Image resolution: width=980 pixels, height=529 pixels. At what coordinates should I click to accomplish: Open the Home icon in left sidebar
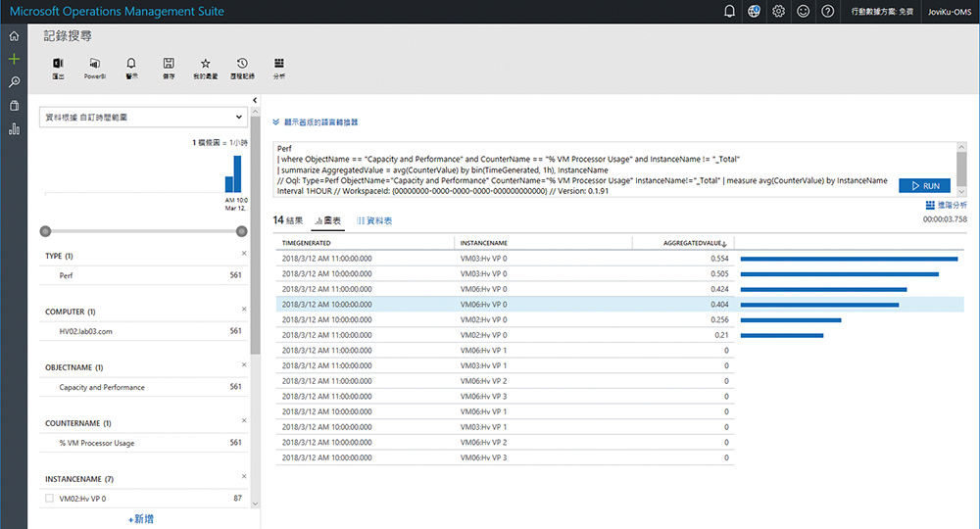(14, 36)
